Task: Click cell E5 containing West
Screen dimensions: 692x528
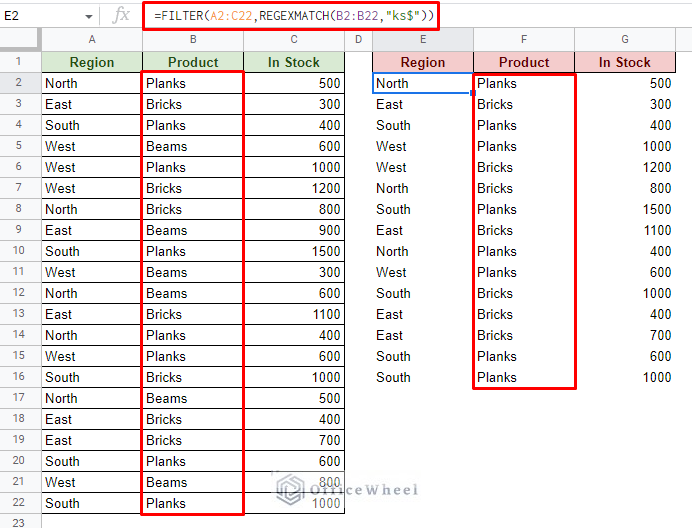Action: (x=423, y=146)
